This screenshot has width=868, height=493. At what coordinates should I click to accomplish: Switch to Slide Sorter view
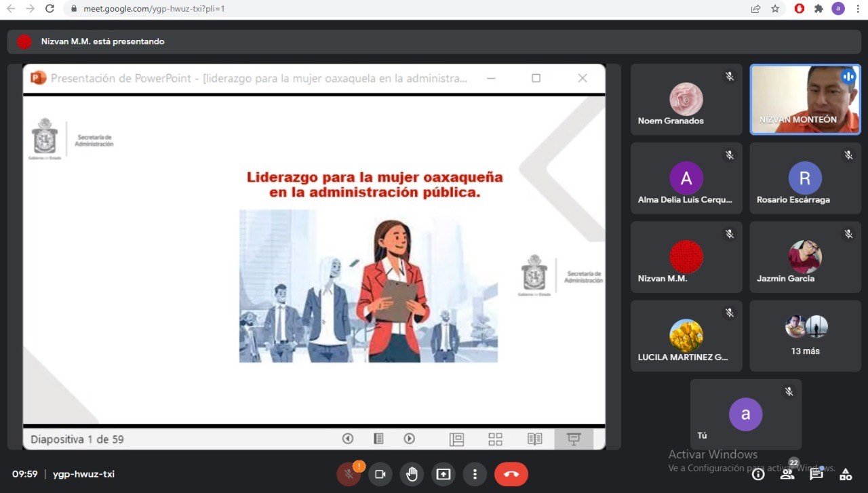tap(496, 439)
